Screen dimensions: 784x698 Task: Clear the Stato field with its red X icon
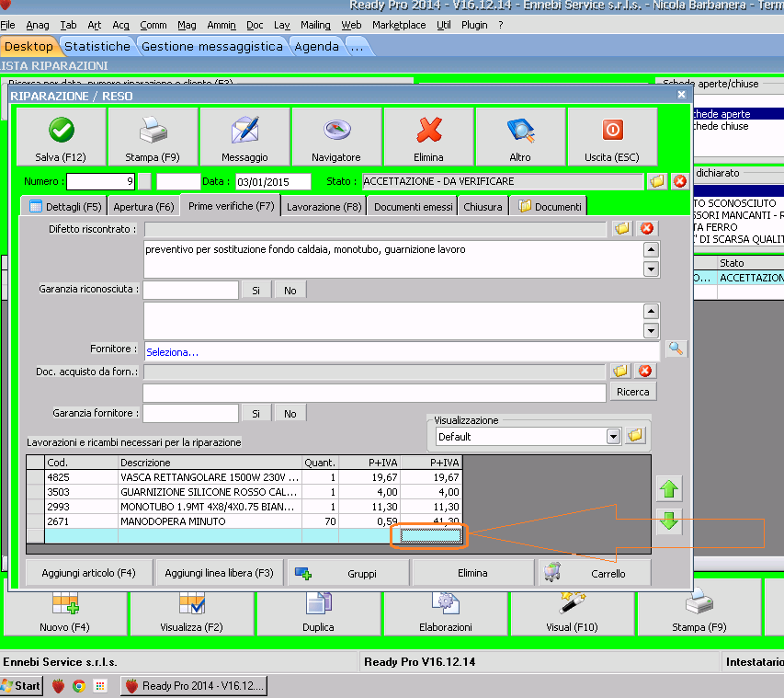pos(680,181)
